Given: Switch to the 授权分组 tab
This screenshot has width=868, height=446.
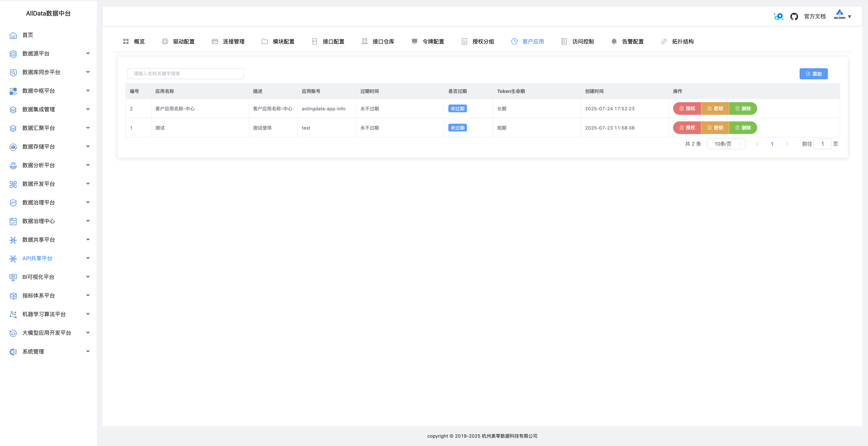Looking at the screenshot, I should pyautogui.click(x=477, y=41).
